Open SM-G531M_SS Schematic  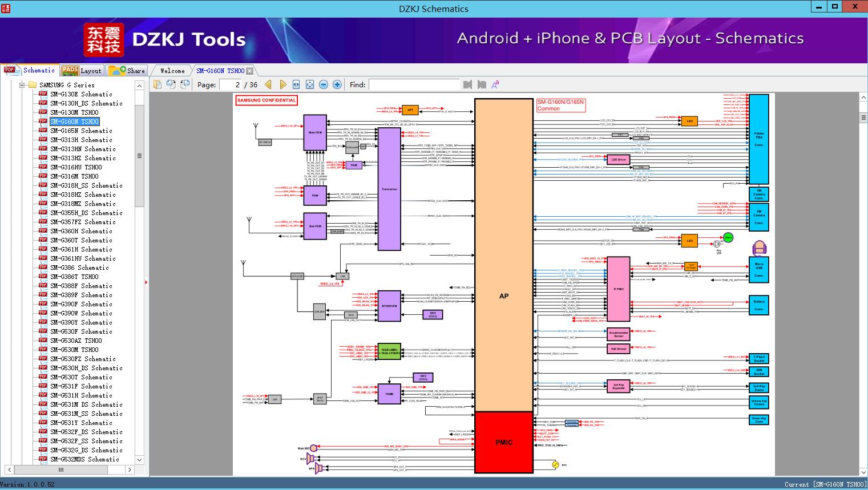[x=86, y=414]
